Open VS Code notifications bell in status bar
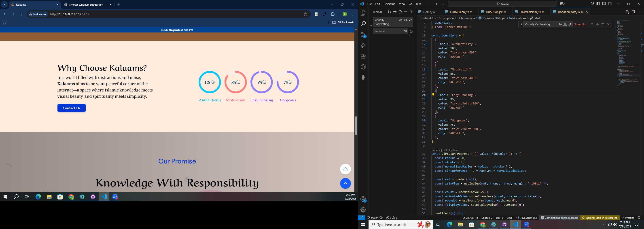This screenshot has width=644, height=229. click(639, 218)
